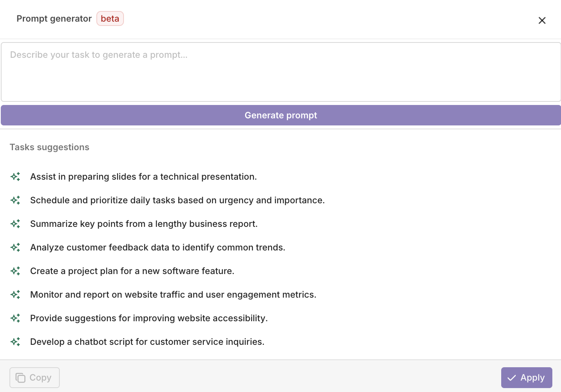Click sparkle icon beside 'Assist in preparing slides'
The image size is (561, 392).
coord(15,177)
